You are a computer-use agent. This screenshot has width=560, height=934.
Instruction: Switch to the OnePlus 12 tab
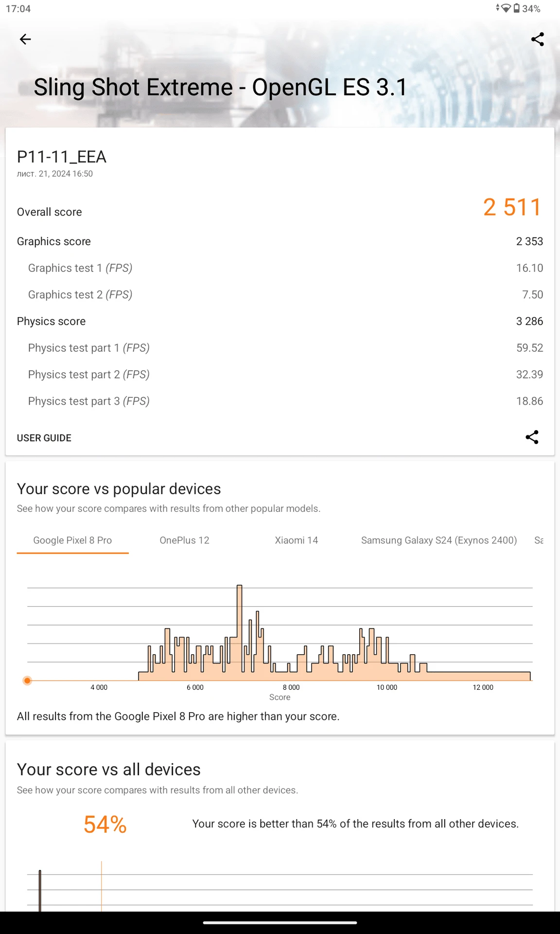coord(184,540)
